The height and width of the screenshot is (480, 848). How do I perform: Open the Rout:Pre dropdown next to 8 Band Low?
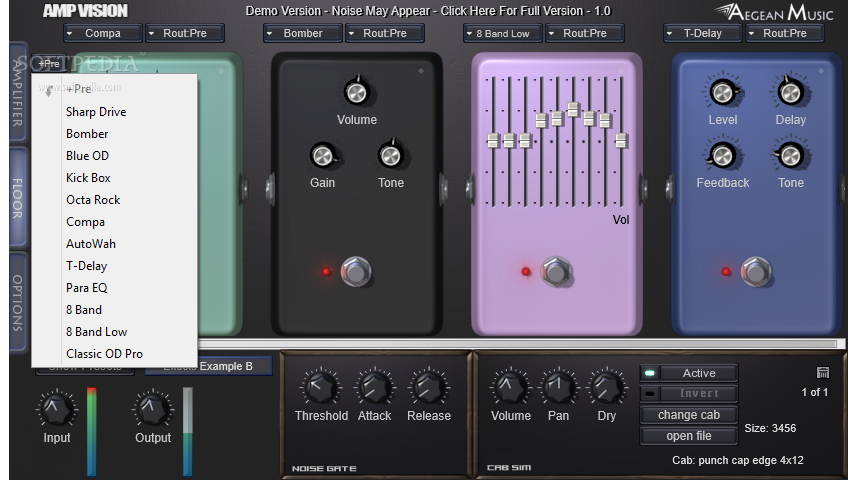pos(585,34)
